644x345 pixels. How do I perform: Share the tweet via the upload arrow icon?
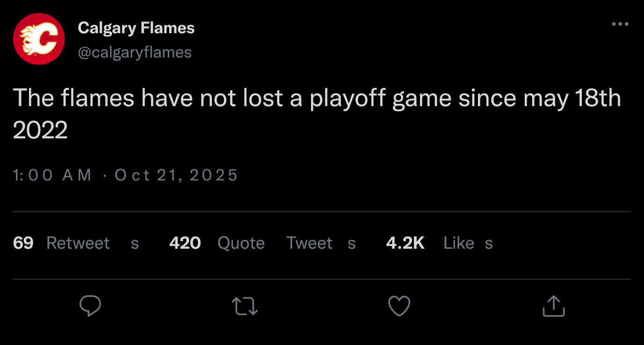(553, 306)
